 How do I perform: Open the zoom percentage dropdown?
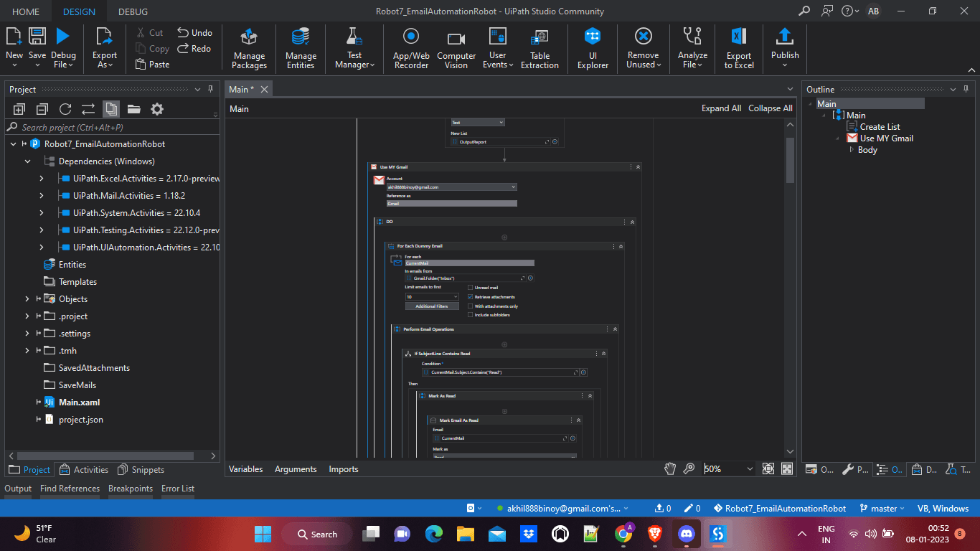(750, 468)
